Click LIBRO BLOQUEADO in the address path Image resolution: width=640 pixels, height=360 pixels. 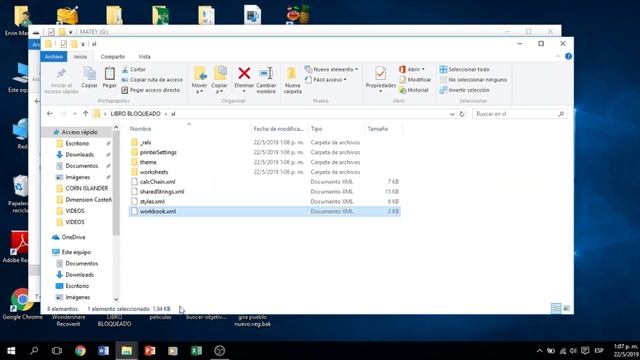tap(136, 114)
